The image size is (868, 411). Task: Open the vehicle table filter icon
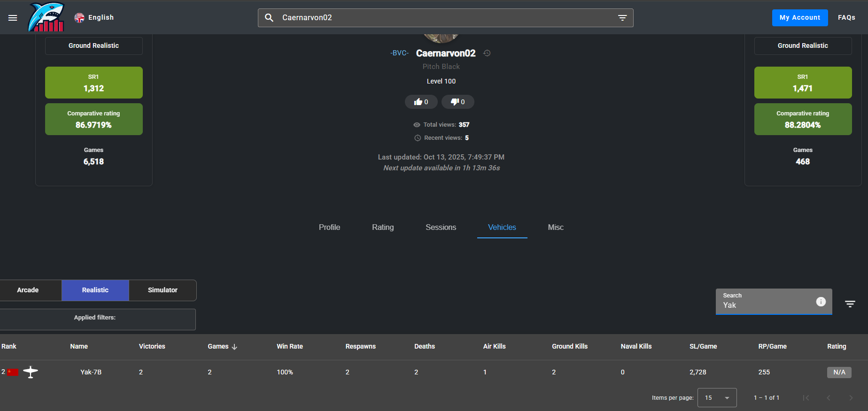click(x=850, y=304)
